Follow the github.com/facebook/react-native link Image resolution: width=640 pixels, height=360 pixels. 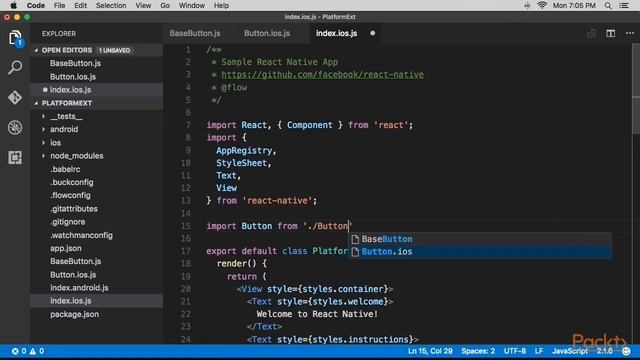point(322,75)
